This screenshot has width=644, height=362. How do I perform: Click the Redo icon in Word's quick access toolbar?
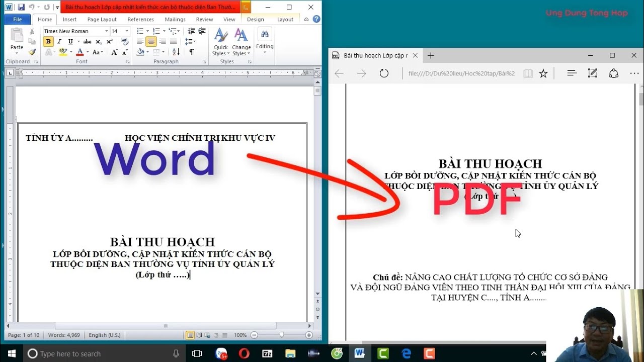pos(46,7)
